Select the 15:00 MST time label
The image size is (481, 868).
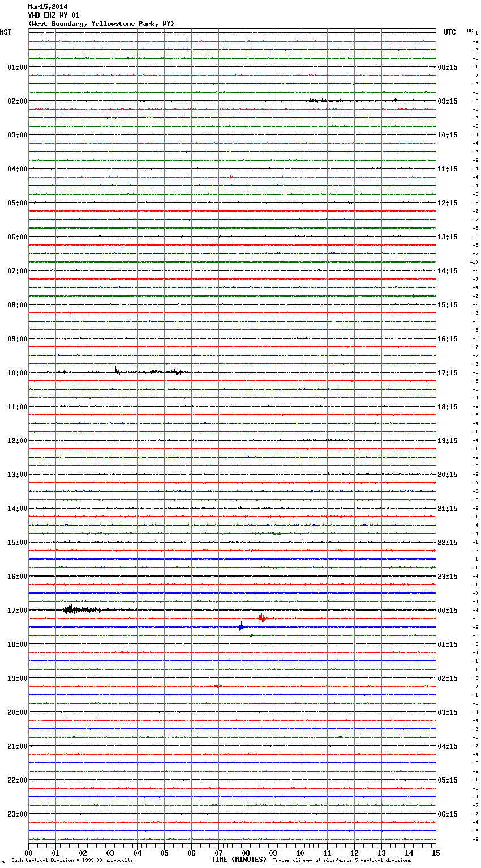pos(18,543)
